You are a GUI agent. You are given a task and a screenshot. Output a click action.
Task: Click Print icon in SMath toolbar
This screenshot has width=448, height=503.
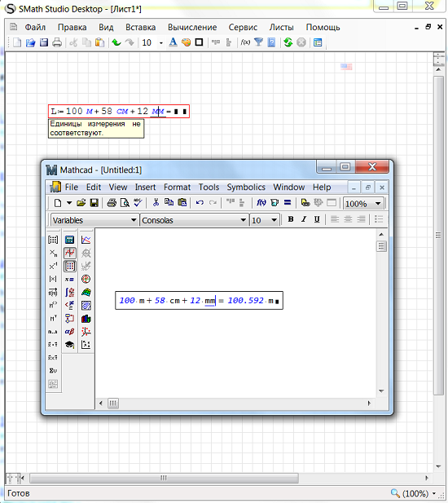(x=57, y=42)
